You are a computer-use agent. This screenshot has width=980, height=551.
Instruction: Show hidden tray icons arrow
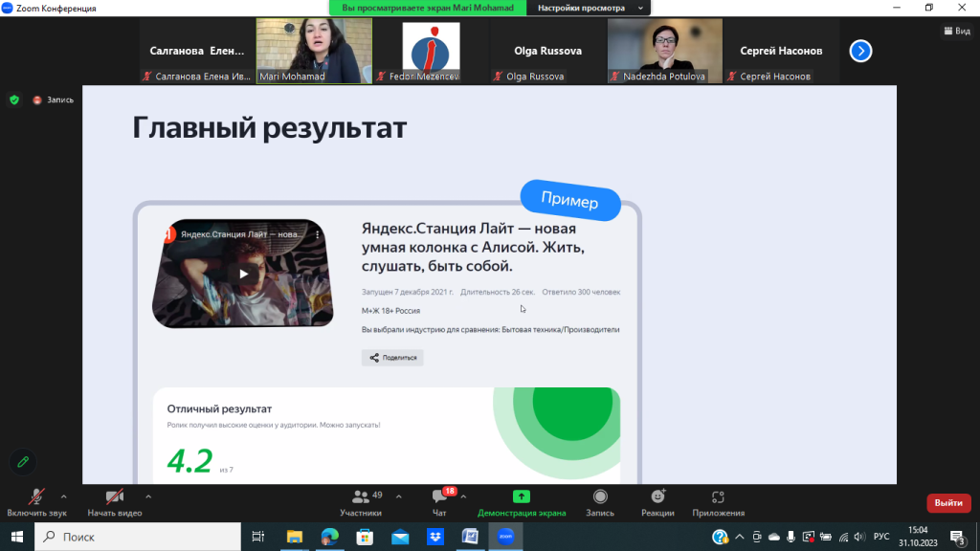pos(740,537)
